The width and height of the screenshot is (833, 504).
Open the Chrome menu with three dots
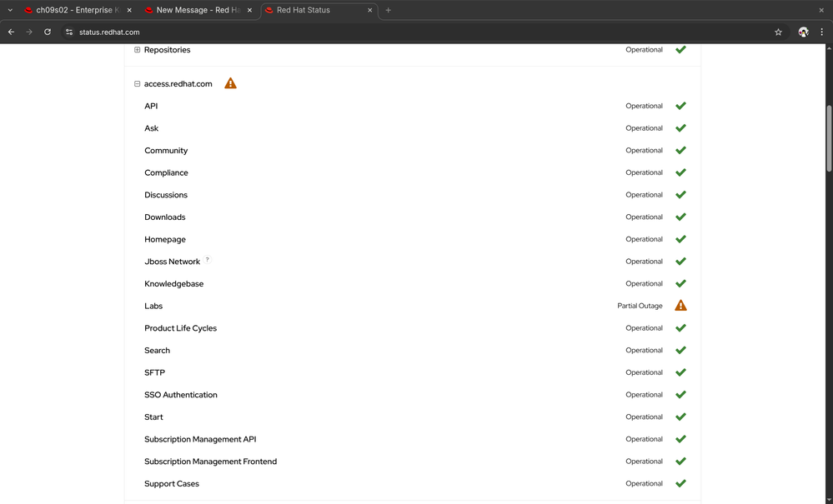tap(821, 32)
